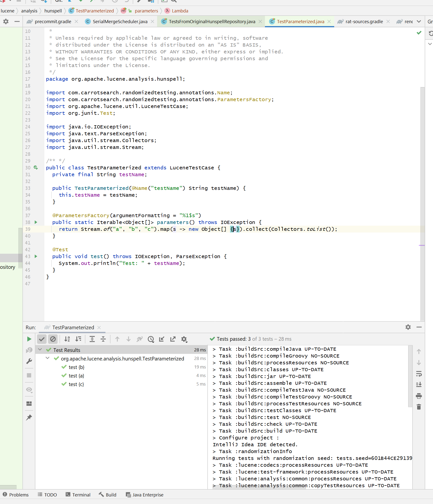This screenshot has height=504, width=433.
Task: Close the precommit.gradle tab
Action: (x=76, y=21)
